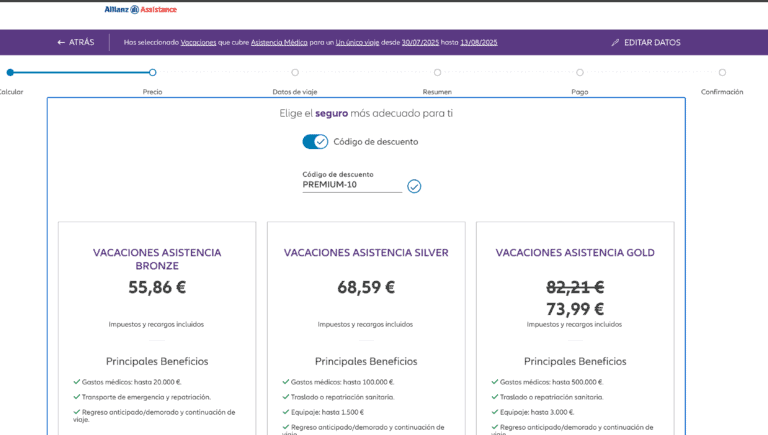
Task: Select the Resumen step marker
Action: pos(437,72)
